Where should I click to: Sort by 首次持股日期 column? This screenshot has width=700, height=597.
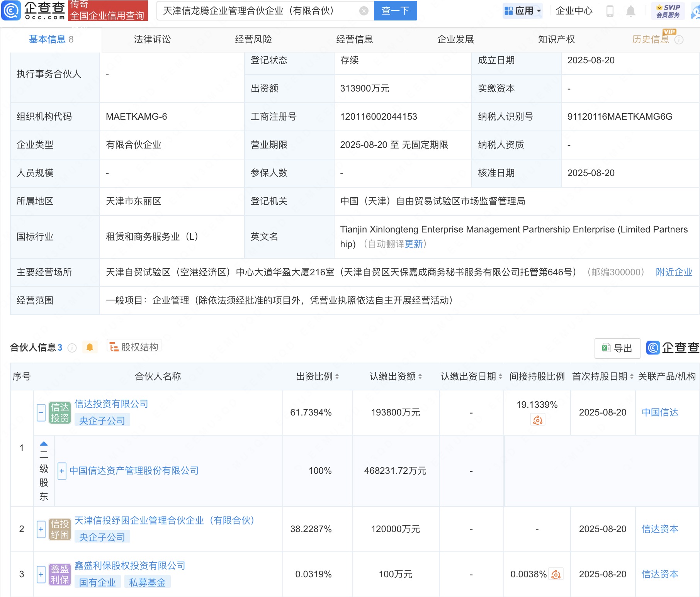click(632, 377)
